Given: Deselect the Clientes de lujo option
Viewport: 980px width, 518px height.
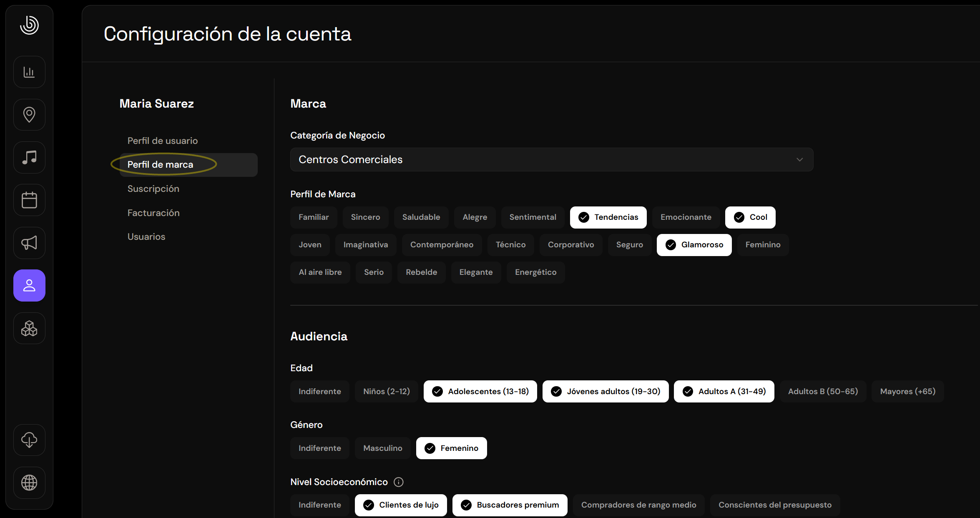Looking at the screenshot, I should [x=401, y=505].
